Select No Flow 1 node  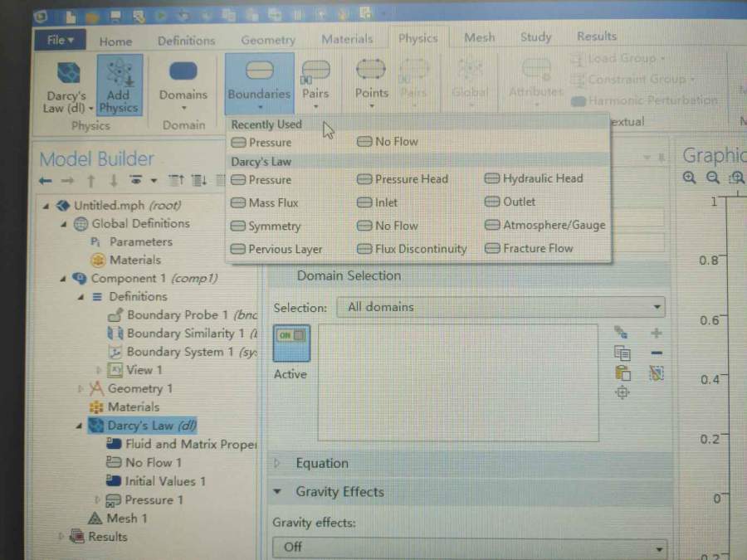coord(144,462)
